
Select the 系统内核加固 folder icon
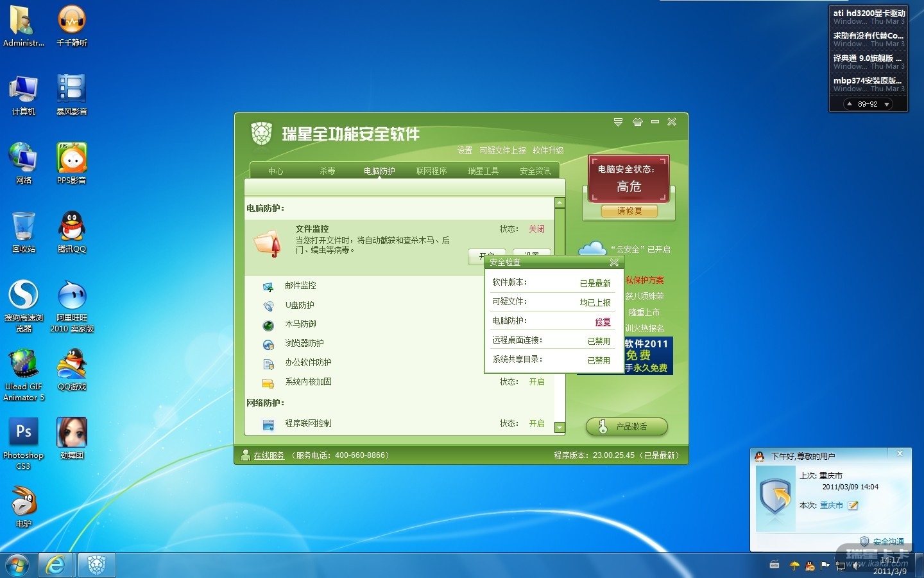pos(268,383)
